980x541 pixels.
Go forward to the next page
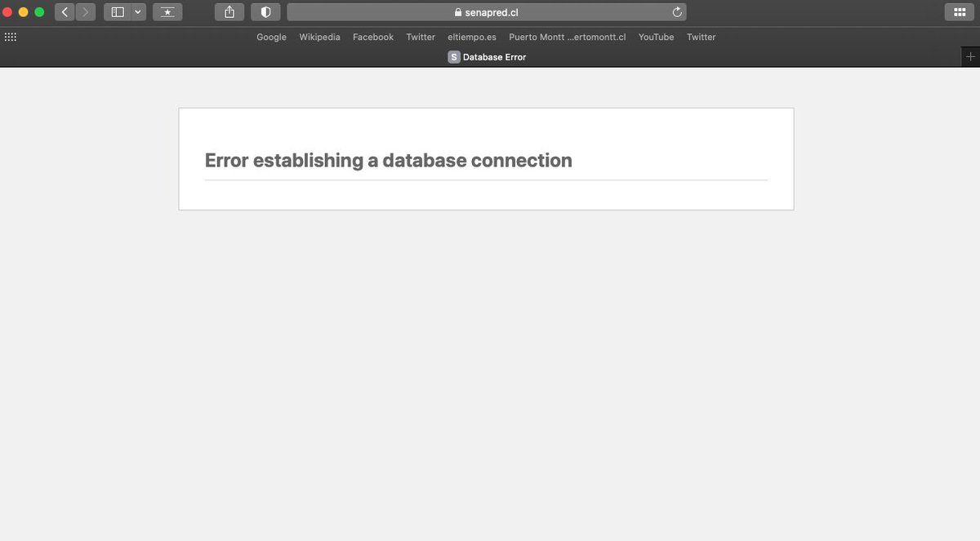click(x=86, y=12)
